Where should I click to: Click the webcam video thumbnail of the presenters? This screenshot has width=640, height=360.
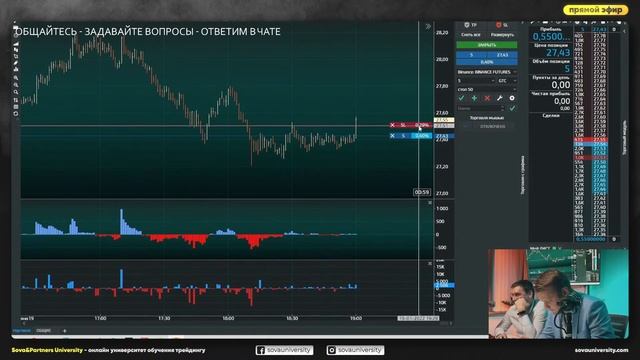(558, 294)
